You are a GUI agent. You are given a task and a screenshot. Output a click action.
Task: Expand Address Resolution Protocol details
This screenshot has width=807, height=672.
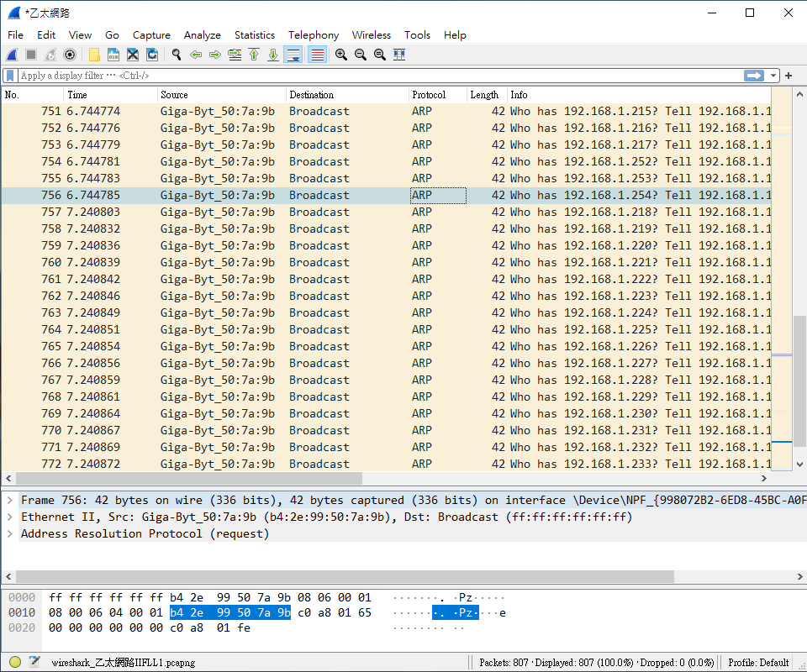pyautogui.click(x=9, y=533)
